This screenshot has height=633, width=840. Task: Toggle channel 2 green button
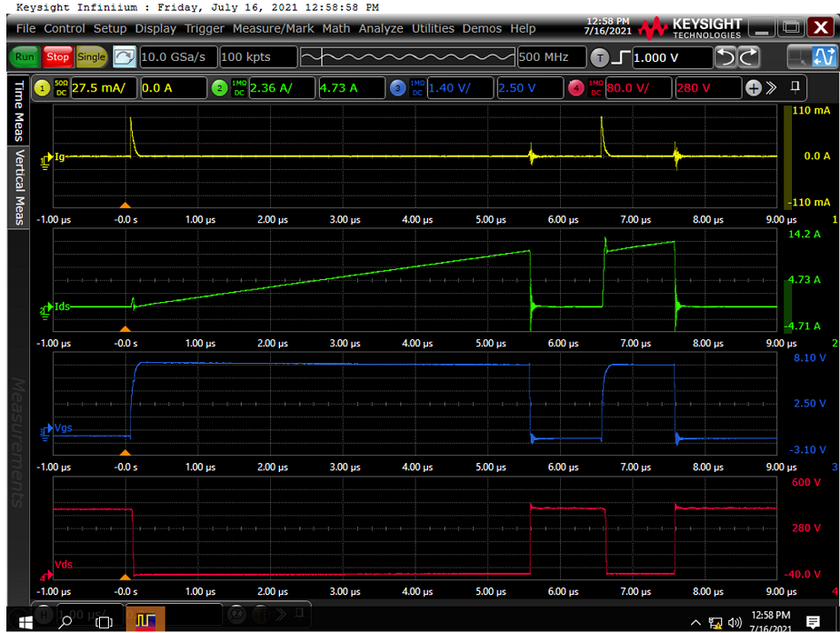point(219,88)
